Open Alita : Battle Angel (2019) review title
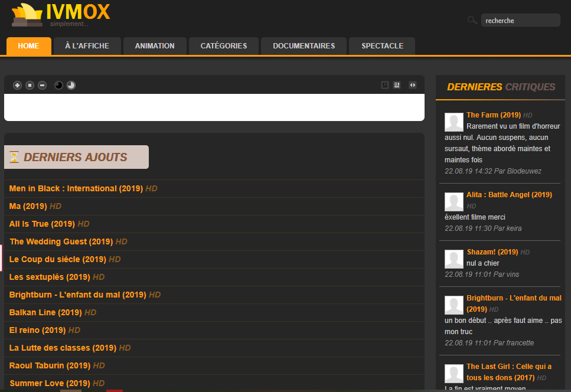 [509, 195]
